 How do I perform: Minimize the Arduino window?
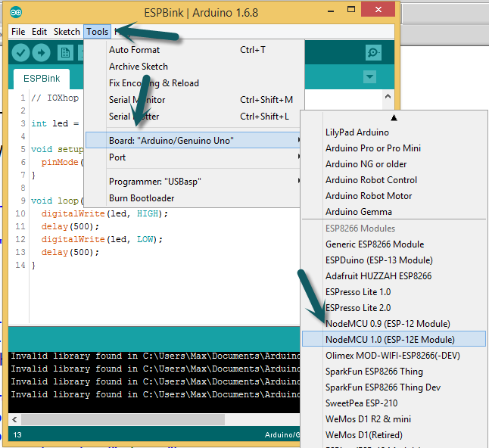point(331,11)
